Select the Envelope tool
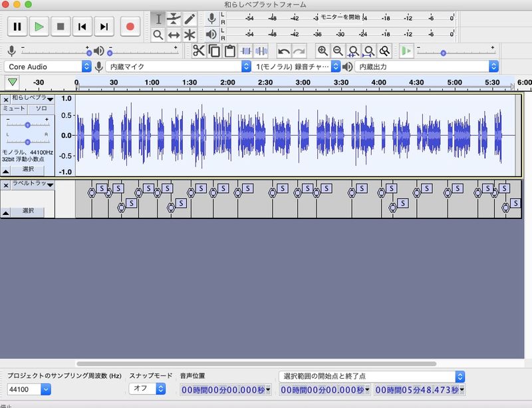 (174, 19)
